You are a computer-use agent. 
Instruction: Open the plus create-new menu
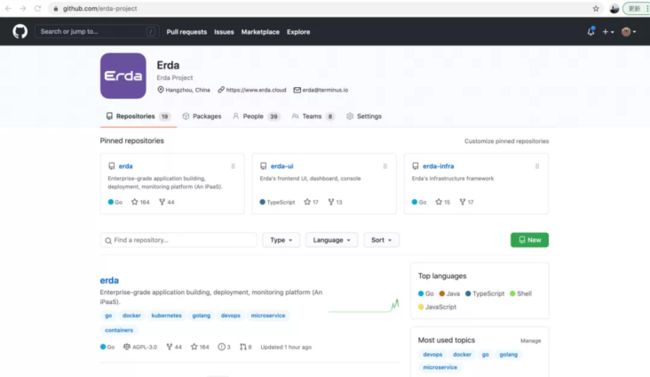tap(608, 32)
